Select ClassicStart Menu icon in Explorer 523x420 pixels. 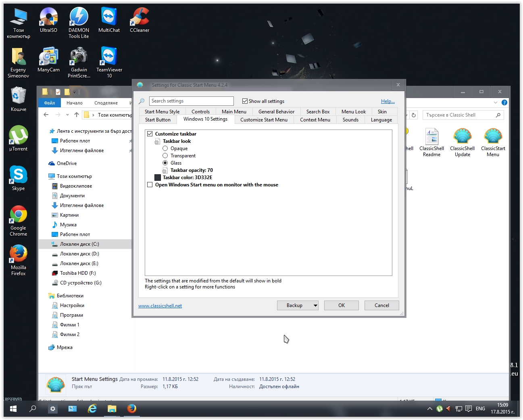pyautogui.click(x=493, y=142)
